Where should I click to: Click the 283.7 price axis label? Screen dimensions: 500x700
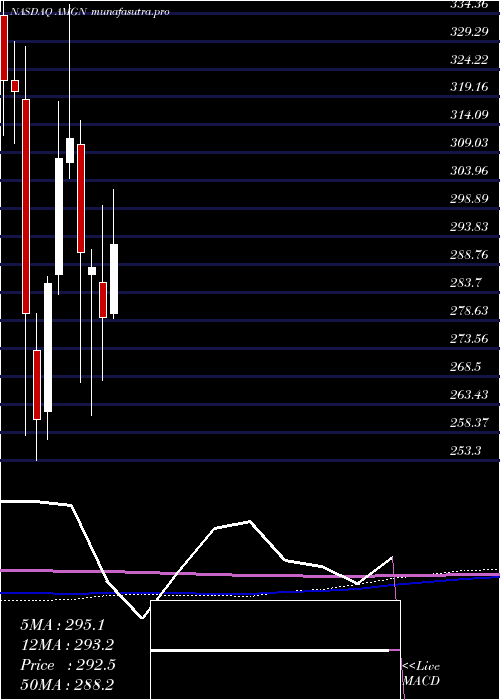(466, 283)
